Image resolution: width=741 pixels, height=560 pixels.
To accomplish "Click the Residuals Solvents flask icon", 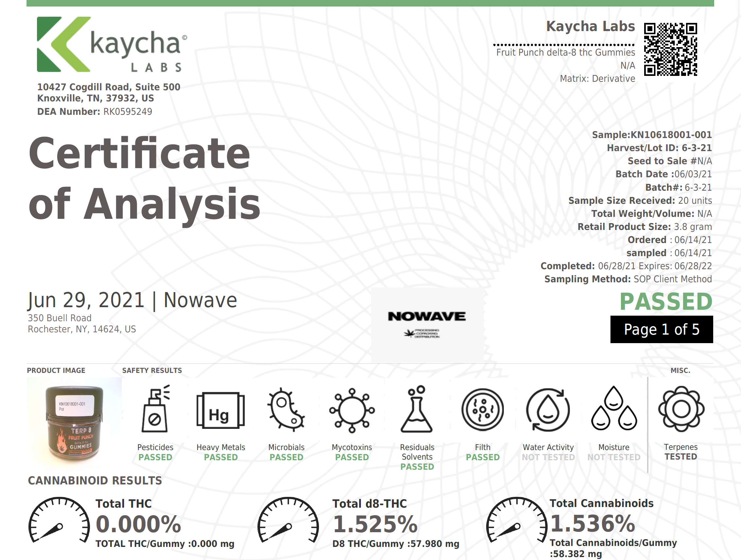I will [x=417, y=409].
